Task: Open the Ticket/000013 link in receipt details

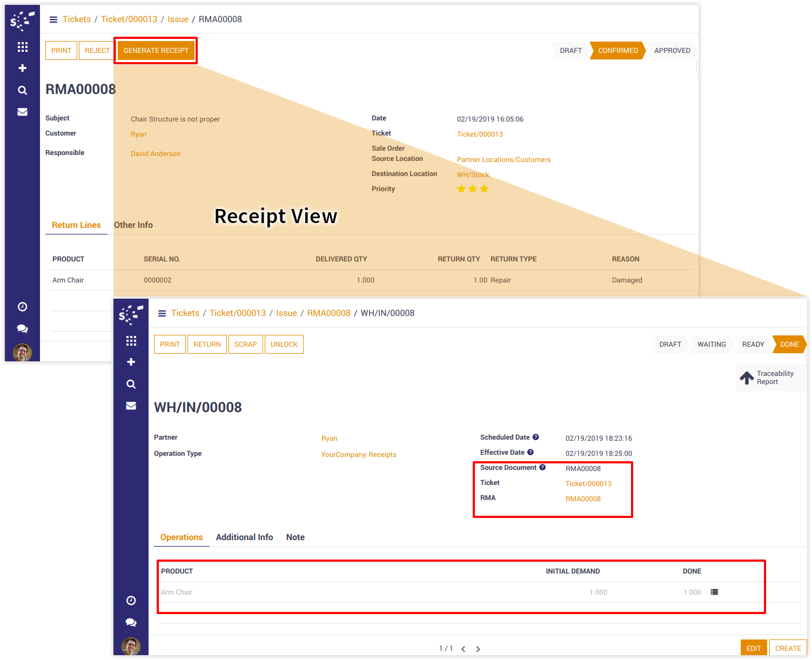Action: 588,483
